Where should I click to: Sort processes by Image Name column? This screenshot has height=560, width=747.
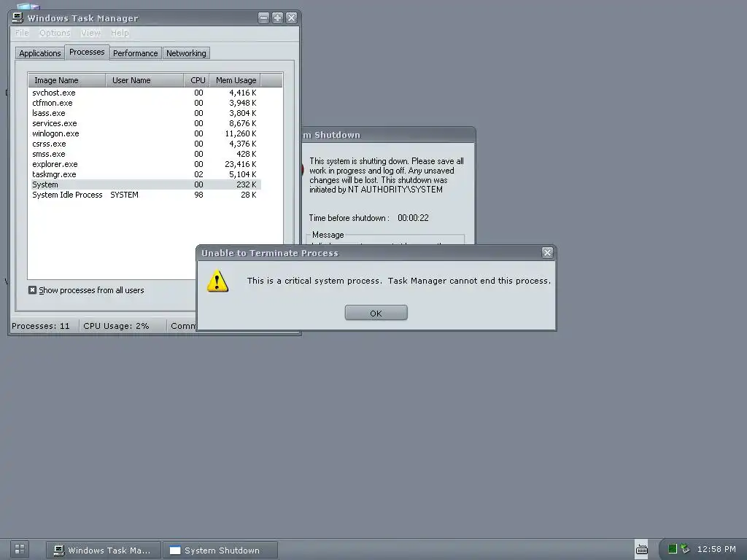tap(66, 80)
